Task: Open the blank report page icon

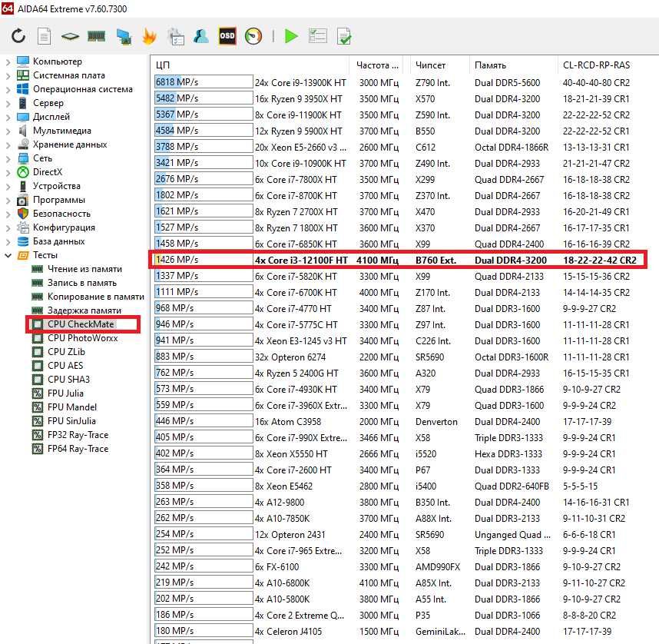Action: [x=44, y=36]
